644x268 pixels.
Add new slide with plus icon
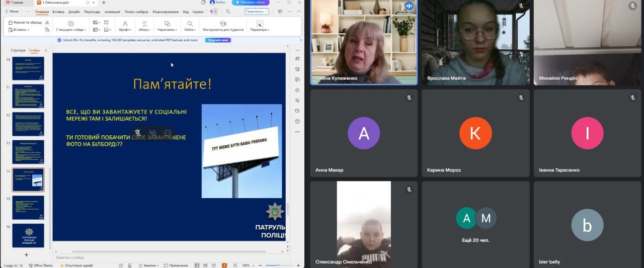tap(27, 255)
